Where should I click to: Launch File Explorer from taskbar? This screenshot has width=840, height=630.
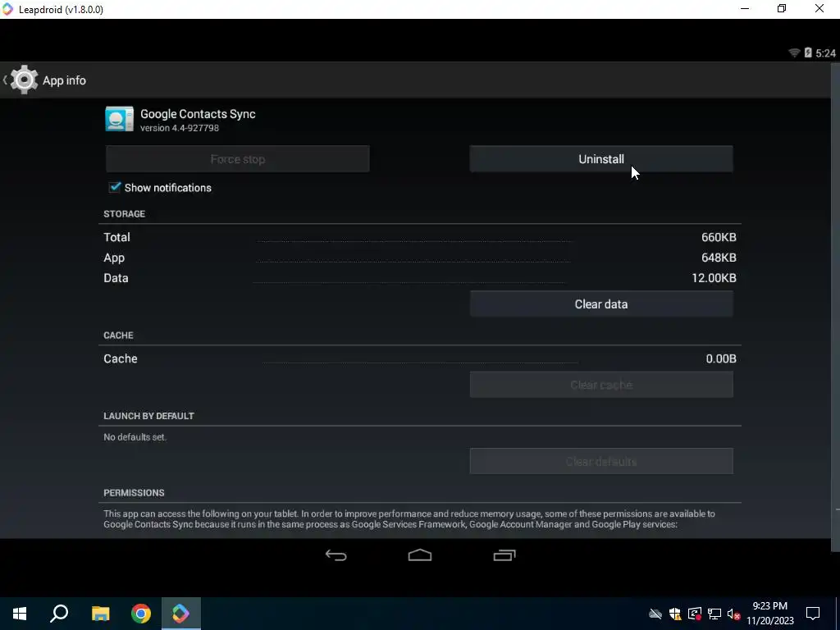click(100, 614)
